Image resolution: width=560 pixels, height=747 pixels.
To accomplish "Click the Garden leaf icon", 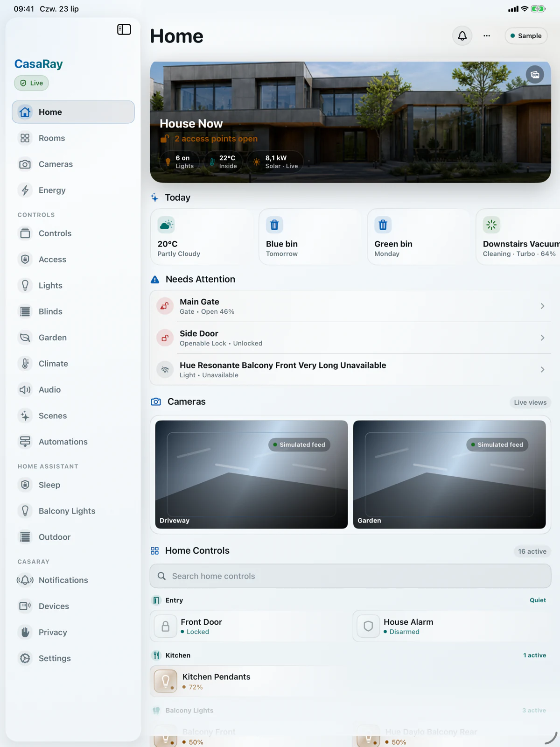I will click(25, 338).
